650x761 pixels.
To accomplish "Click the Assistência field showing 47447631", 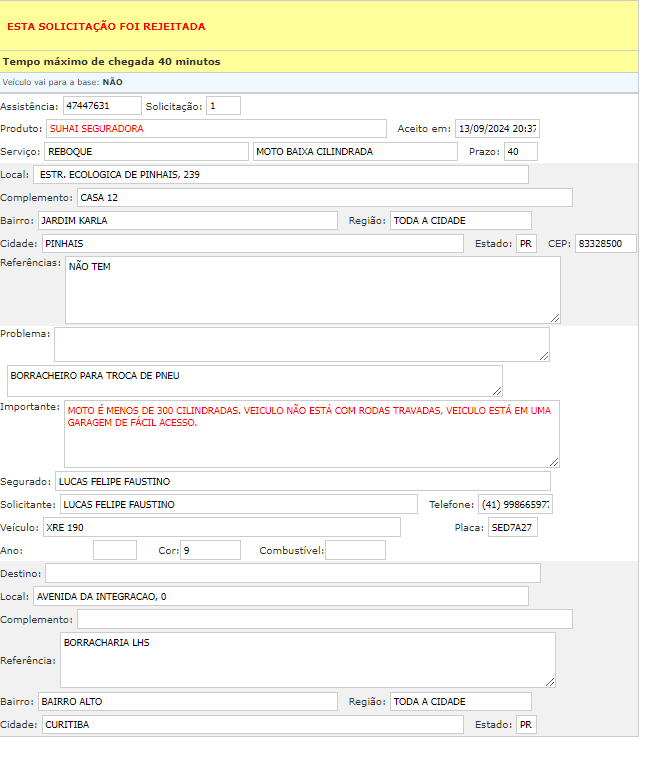I will [x=102, y=106].
